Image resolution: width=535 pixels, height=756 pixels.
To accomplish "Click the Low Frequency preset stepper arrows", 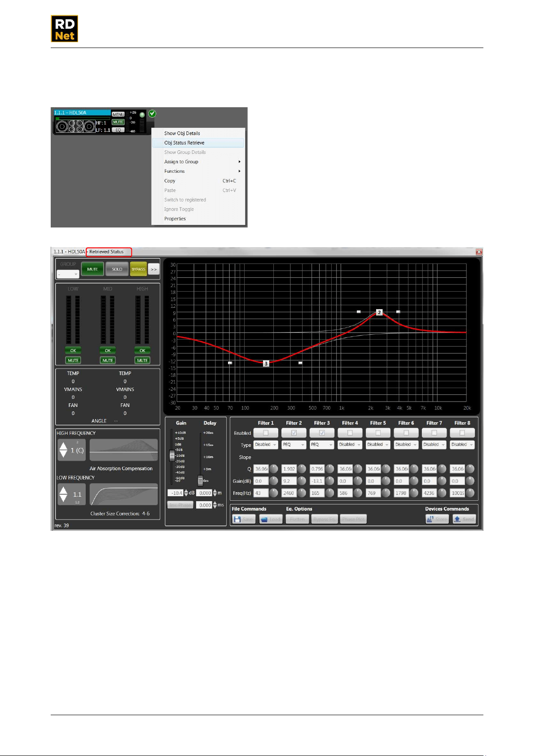I will click(63, 494).
